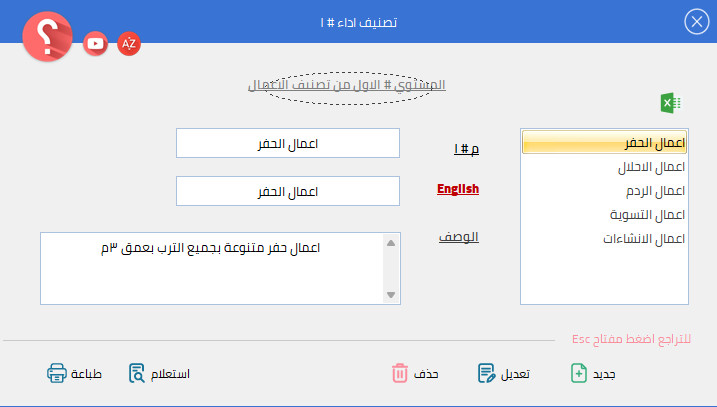Click the تعديل edit pencil icon
Viewport: 717px width, 407px height.
[x=486, y=374]
